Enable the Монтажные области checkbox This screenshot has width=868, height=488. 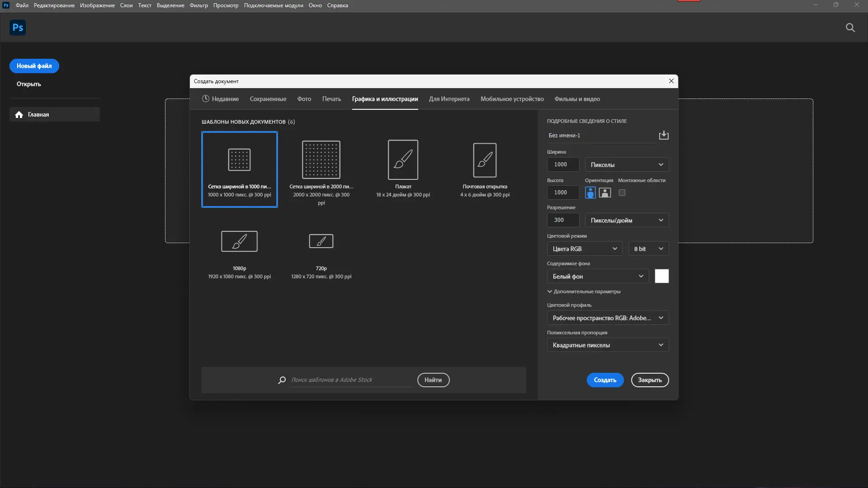tap(622, 192)
